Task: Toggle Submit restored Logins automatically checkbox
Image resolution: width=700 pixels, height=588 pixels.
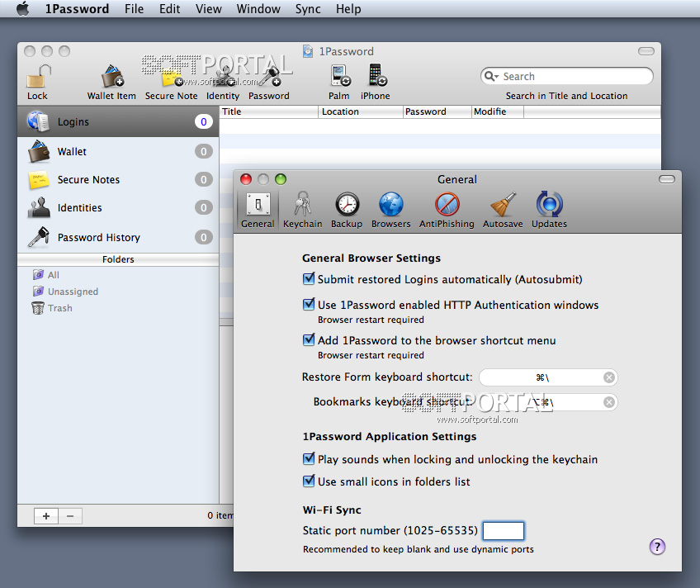Action: point(309,279)
